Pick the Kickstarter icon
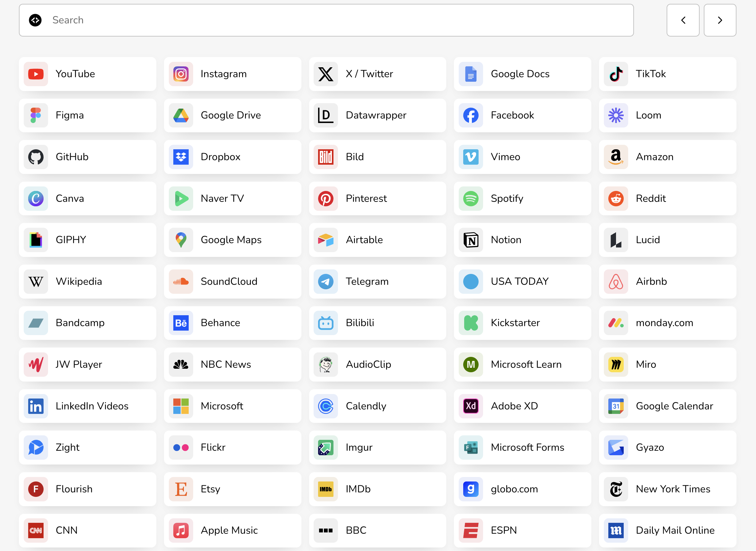This screenshot has height=551, width=756. point(471,323)
